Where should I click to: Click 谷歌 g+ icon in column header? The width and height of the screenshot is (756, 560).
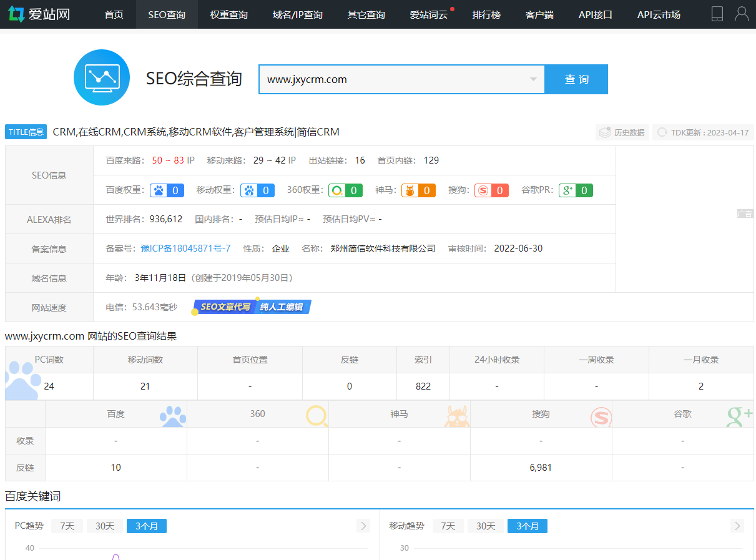[x=740, y=416]
